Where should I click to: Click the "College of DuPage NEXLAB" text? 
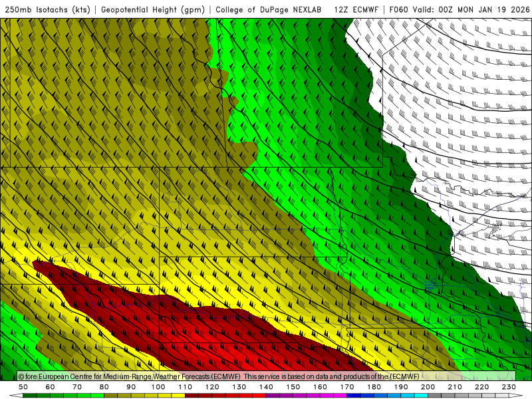point(269,10)
